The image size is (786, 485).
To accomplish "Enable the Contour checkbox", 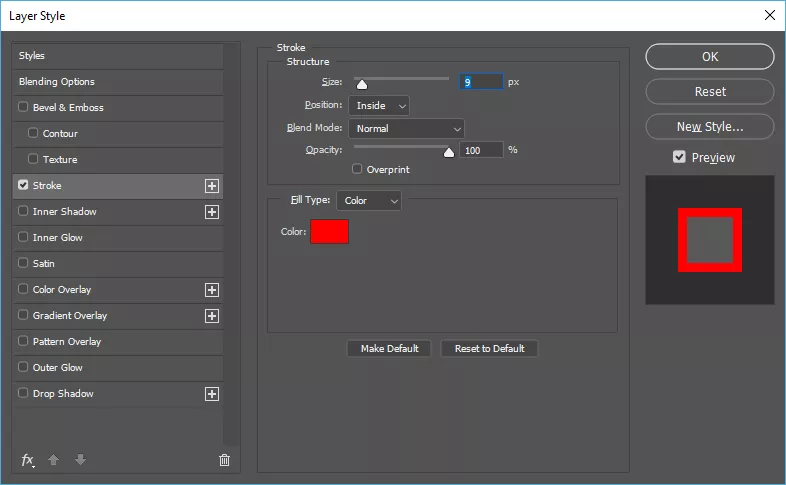I will click(x=33, y=133).
